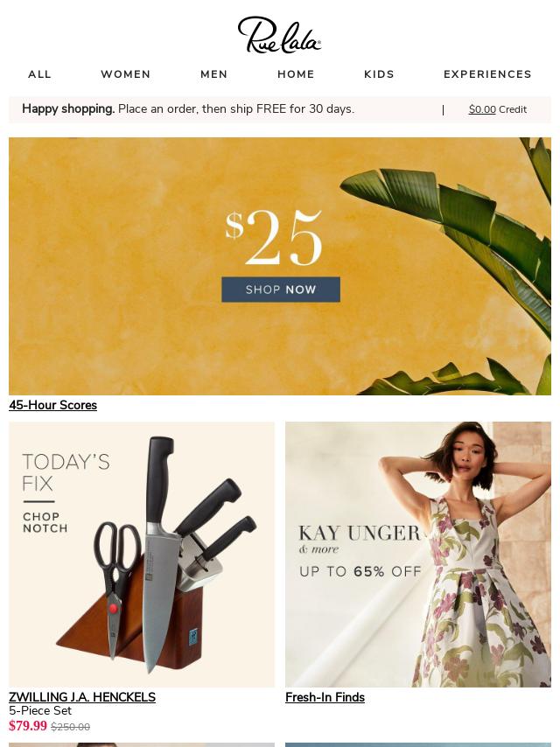Click the UP TO 65% OFF text

pos(360,571)
